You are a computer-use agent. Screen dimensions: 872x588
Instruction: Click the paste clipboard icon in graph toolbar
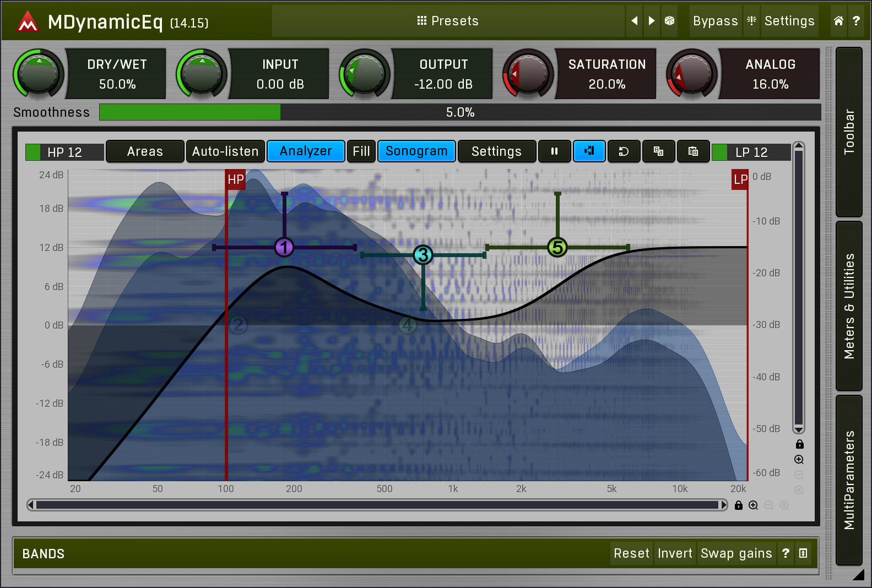point(693,151)
